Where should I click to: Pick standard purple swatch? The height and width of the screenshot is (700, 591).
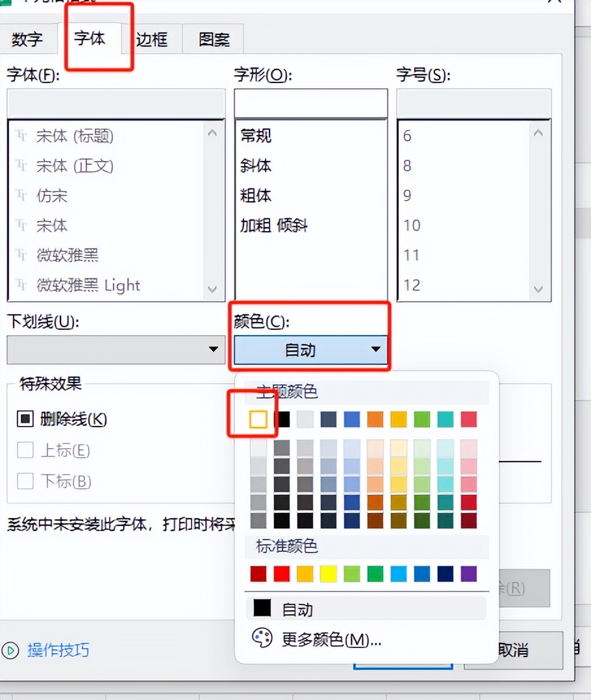pos(469,574)
